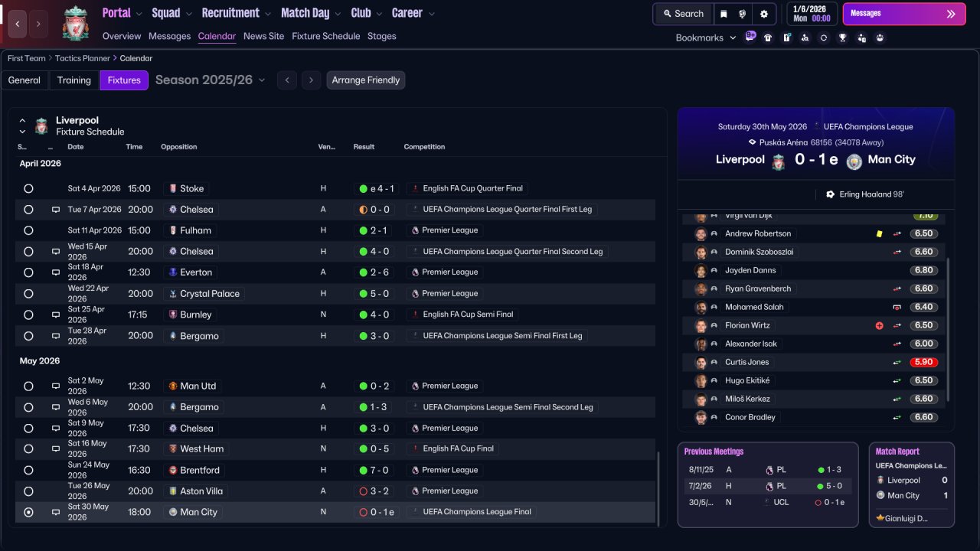
Task: Open the world globe icon
Action: tap(743, 14)
